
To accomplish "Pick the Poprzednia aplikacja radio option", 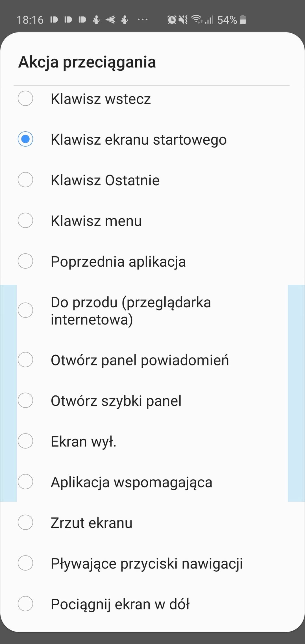I will click(25, 261).
